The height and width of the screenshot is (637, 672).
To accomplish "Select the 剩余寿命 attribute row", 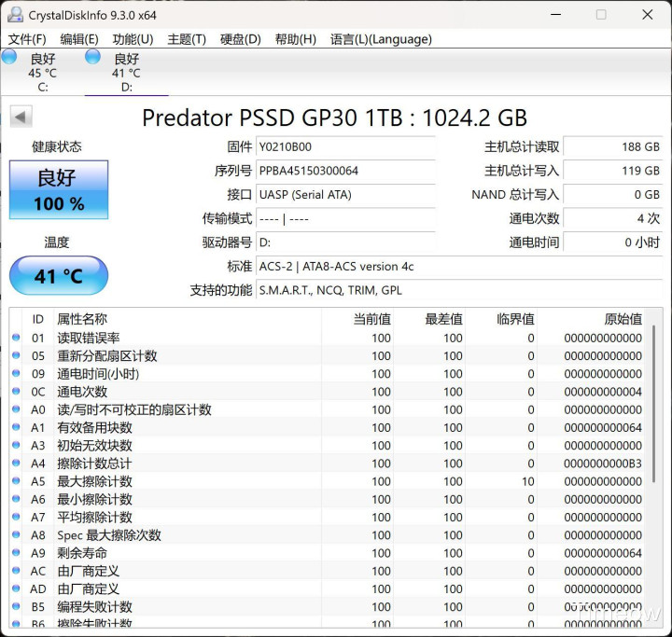I will click(x=327, y=553).
